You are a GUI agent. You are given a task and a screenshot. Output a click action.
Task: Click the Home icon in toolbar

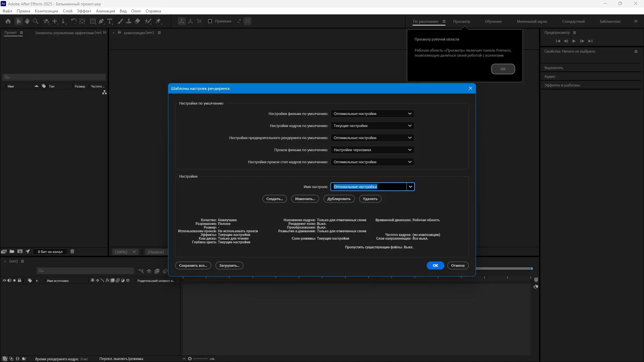(8, 21)
